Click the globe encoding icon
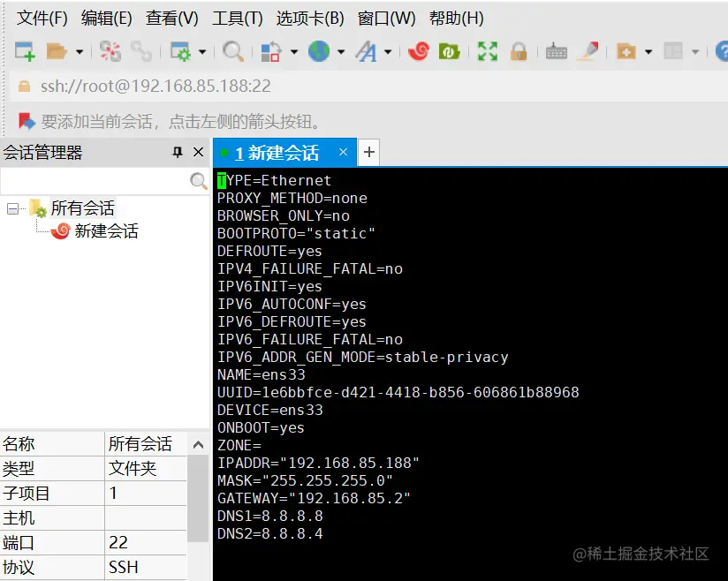The height and width of the screenshot is (581, 728). tap(318, 51)
